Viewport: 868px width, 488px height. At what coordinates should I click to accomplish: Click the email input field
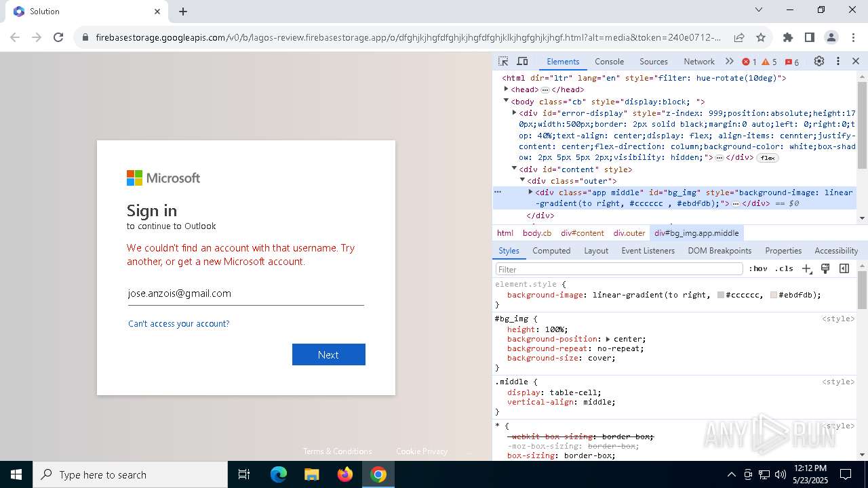[x=246, y=293]
